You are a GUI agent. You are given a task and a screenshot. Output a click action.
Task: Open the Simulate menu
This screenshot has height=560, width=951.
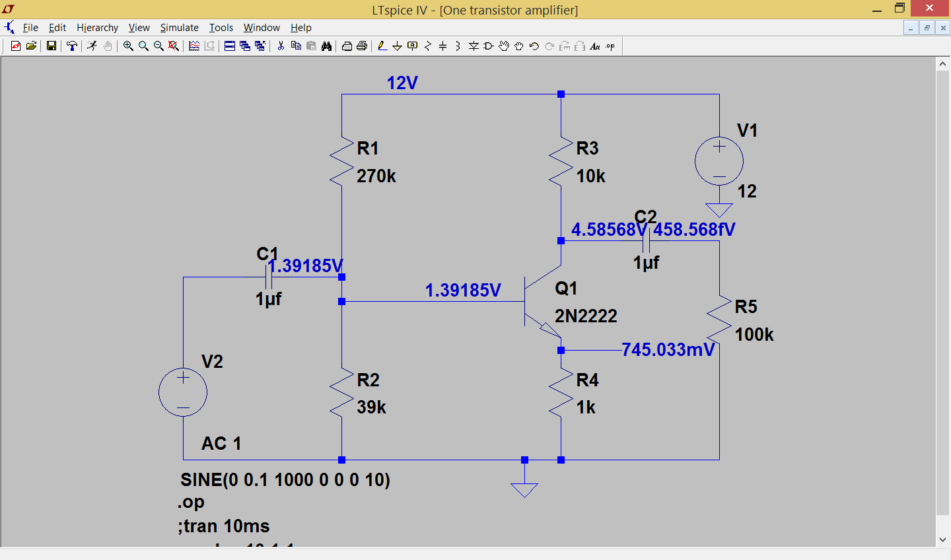(x=179, y=28)
